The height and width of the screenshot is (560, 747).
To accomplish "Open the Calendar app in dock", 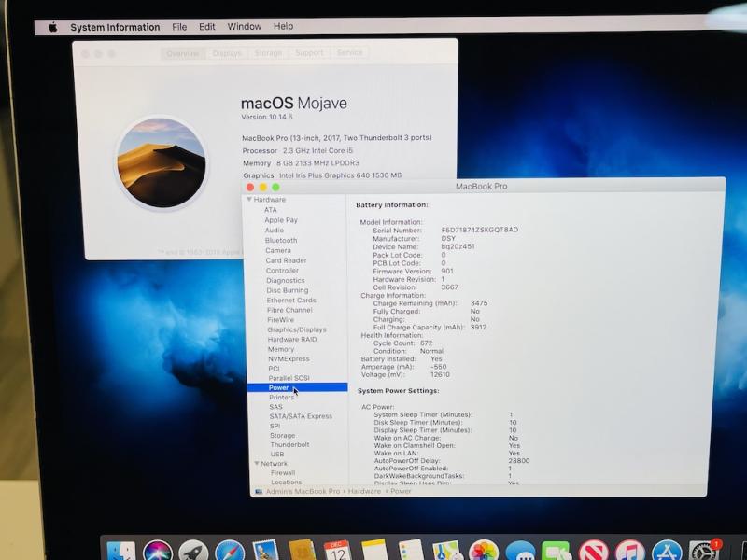I will pos(336,551).
